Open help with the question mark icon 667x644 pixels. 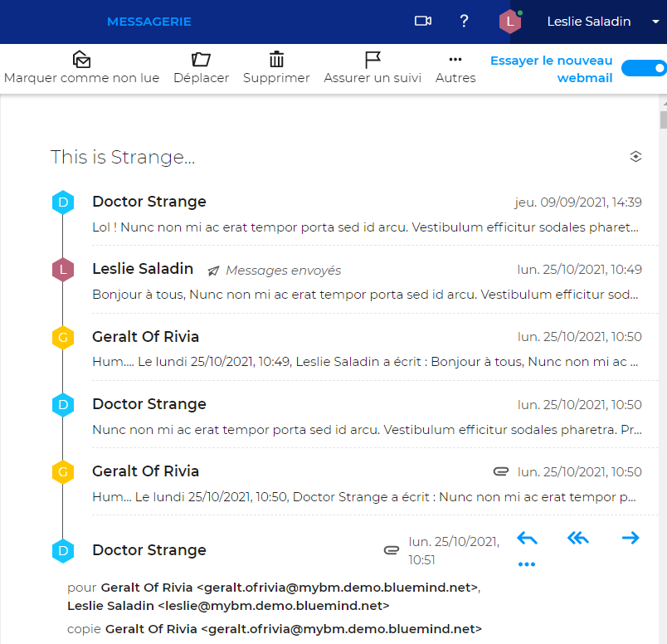[464, 22]
